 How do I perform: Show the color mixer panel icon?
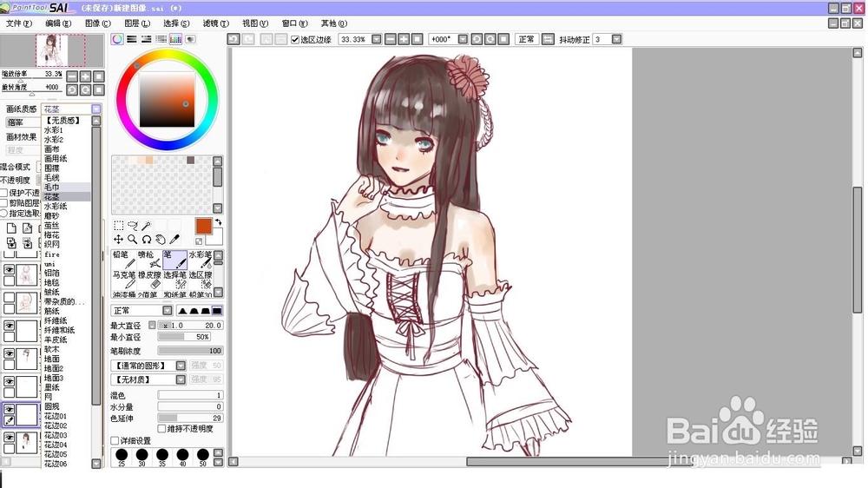161,39
